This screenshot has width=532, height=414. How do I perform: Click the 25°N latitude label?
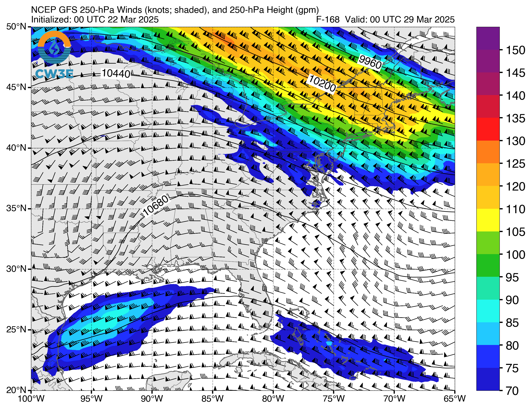pyautogui.click(x=16, y=330)
